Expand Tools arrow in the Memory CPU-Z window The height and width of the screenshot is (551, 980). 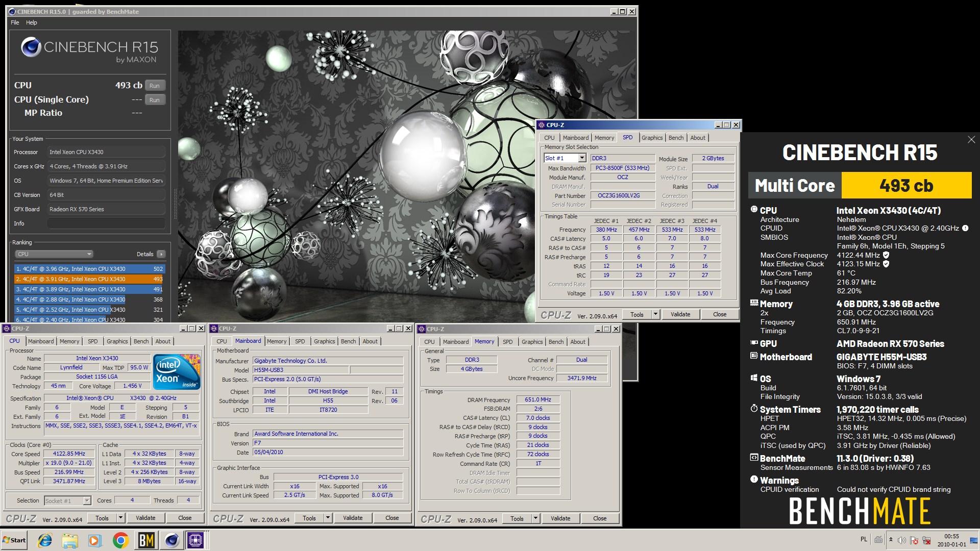coord(536,518)
